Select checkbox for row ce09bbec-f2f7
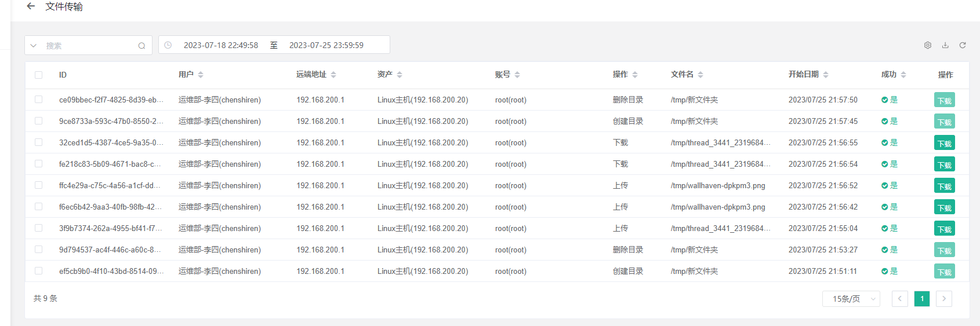Screen dimensions: 980x326 coord(39,100)
